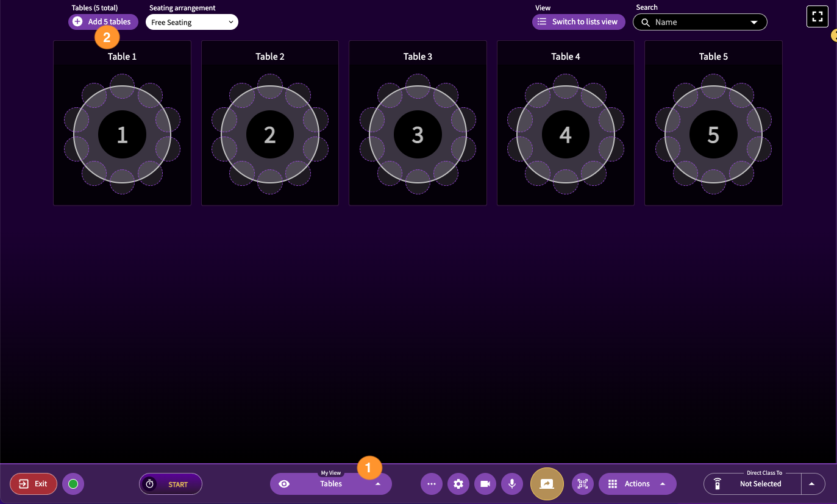Select the round table numbered 4

click(566, 135)
